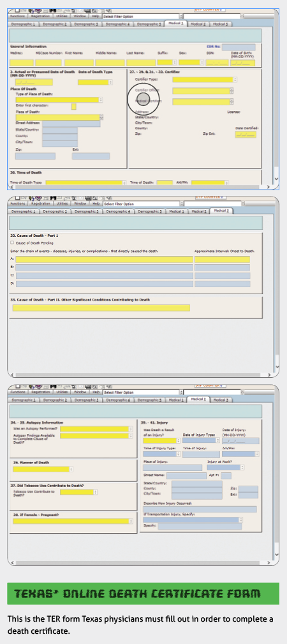
Task: Tick the Cause of Death Pending checkbox
Action: point(11,243)
